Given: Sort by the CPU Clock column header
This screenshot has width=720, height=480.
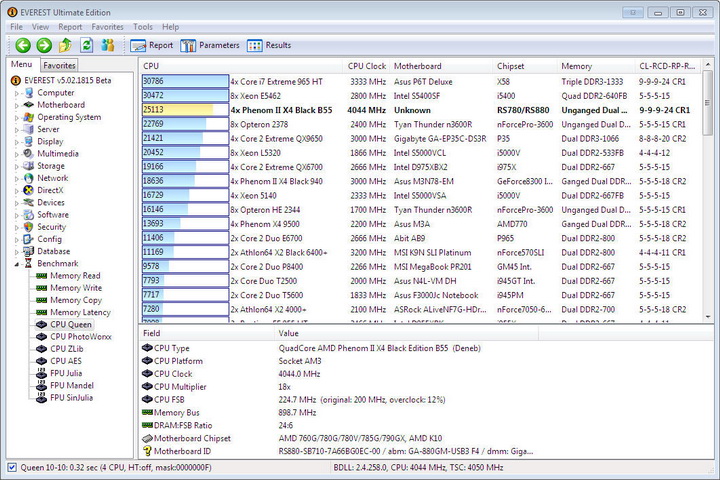Looking at the screenshot, I should point(366,66).
